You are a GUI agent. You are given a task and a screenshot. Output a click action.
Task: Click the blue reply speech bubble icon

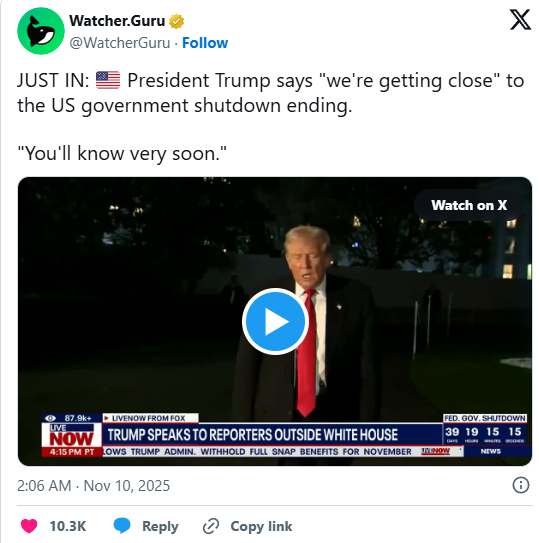[x=122, y=525]
